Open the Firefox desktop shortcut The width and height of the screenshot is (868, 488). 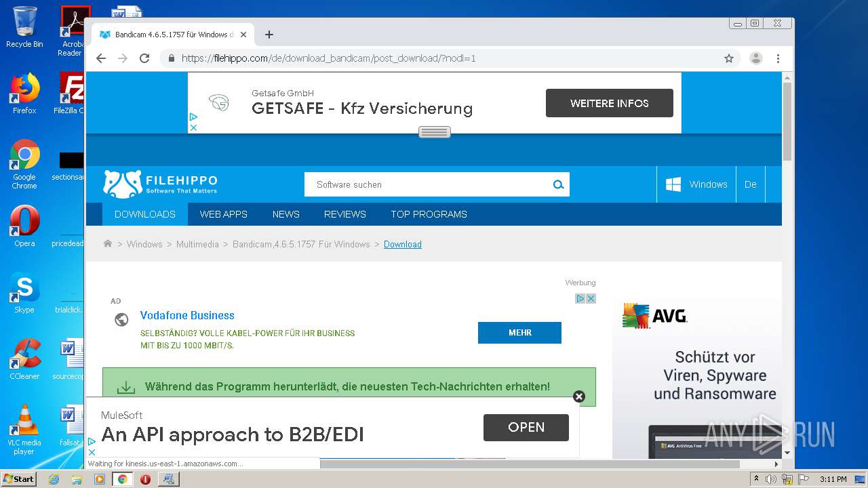click(x=24, y=94)
